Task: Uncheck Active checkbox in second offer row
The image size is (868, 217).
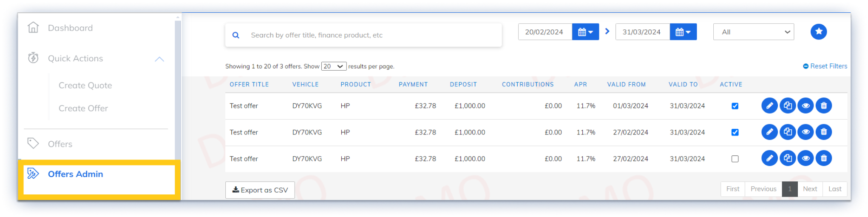Action: click(x=735, y=132)
